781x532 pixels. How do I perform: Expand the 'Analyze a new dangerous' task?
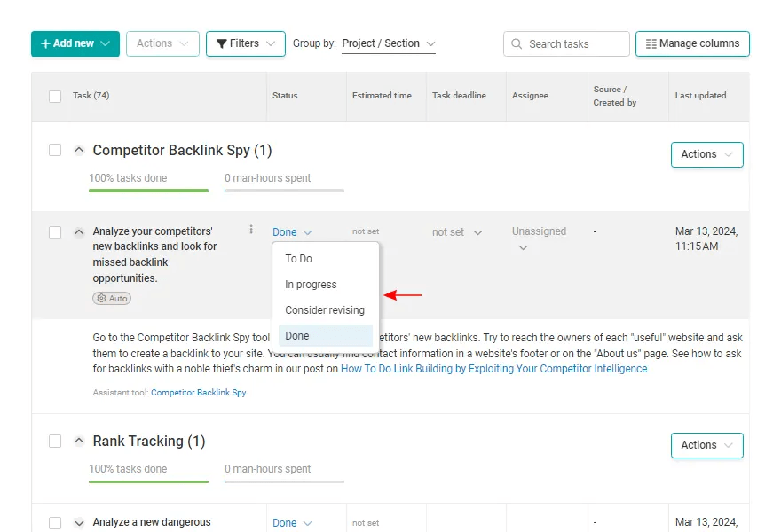79,522
